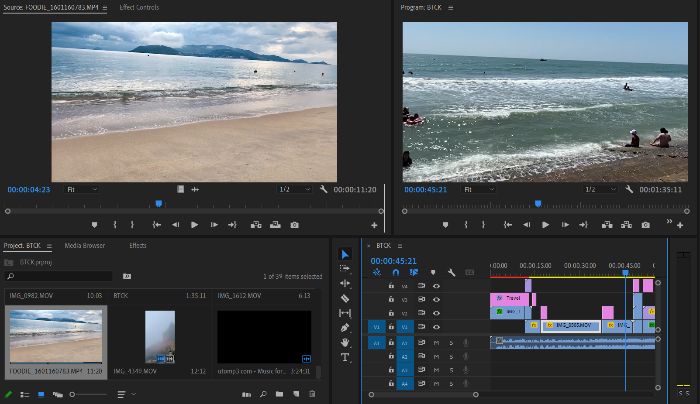Go to In point in Program monitor

tap(508, 225)
